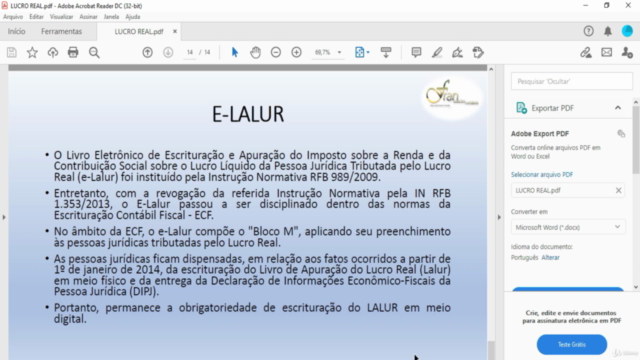The height and width of the screenshot is (360, 640).
Task: Remove LUCRO REAL.pdf from export list
Action: pos(618,190)
